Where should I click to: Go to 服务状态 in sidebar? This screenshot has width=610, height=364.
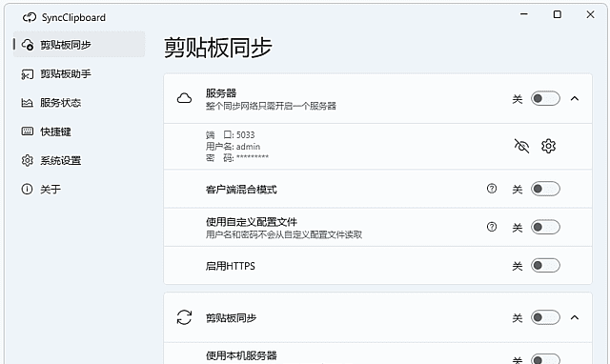79,103
